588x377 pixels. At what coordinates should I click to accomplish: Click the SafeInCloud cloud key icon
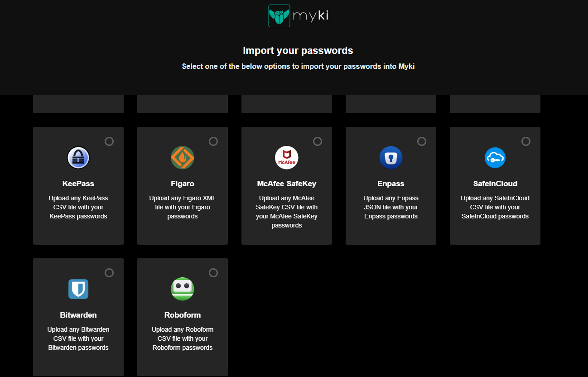point(495,158)
